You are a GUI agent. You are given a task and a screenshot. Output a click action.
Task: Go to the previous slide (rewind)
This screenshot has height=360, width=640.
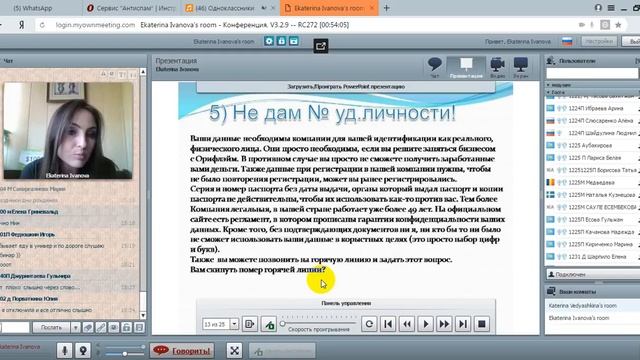[407, 324]
